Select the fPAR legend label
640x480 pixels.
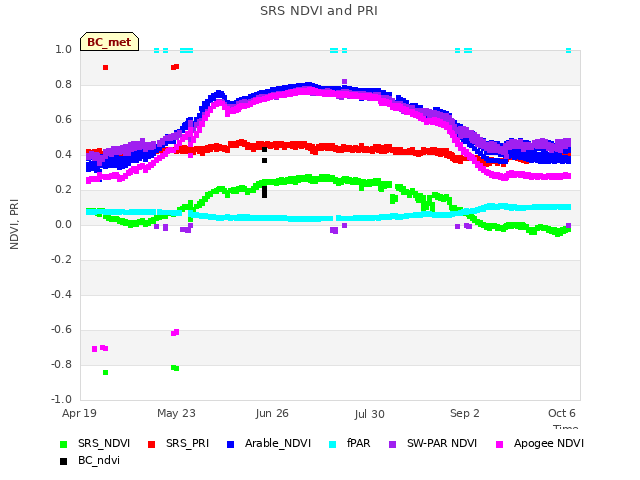[359, 444]
